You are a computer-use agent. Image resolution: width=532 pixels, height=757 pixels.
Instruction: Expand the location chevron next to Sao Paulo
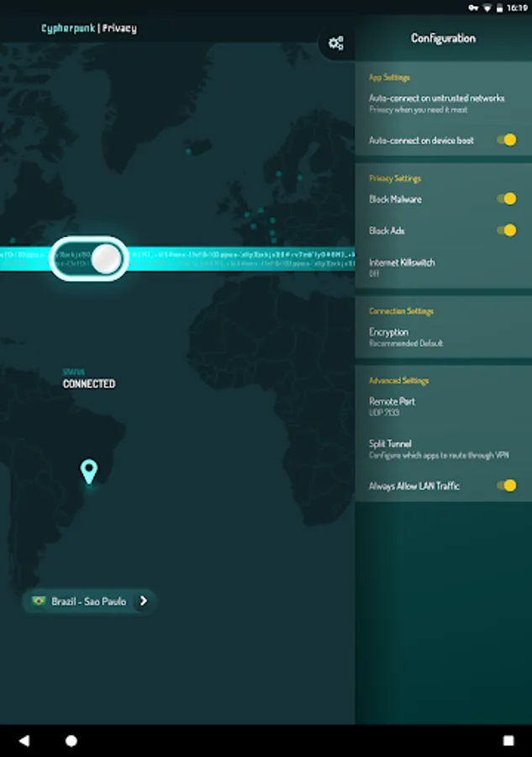[x=143, y=601]
